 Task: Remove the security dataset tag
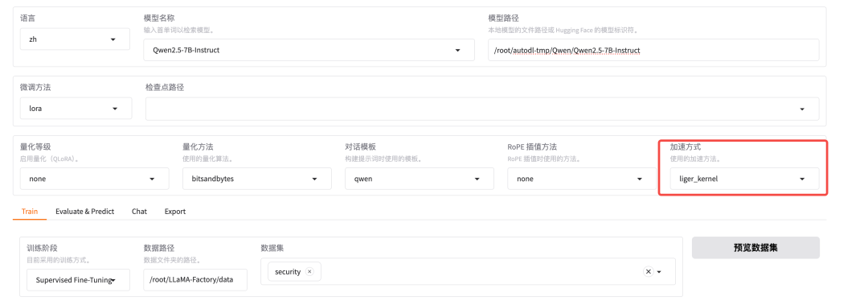[x=309, y=272]
